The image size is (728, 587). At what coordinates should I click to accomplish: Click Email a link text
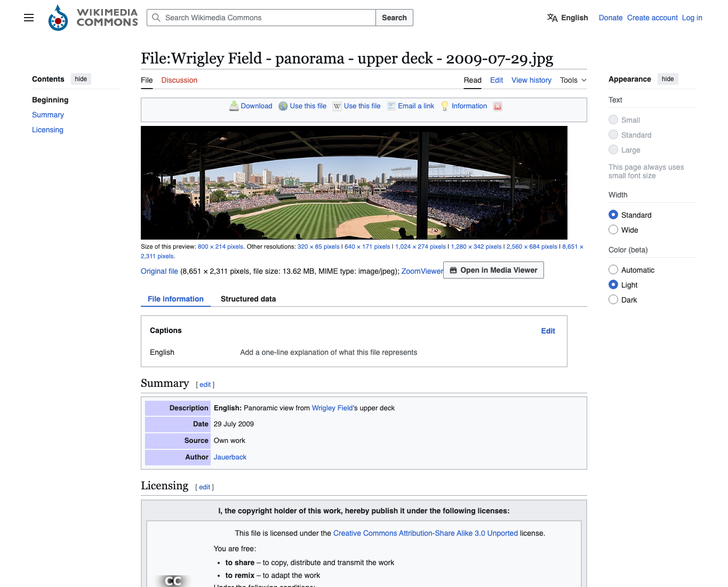(416, 106)
